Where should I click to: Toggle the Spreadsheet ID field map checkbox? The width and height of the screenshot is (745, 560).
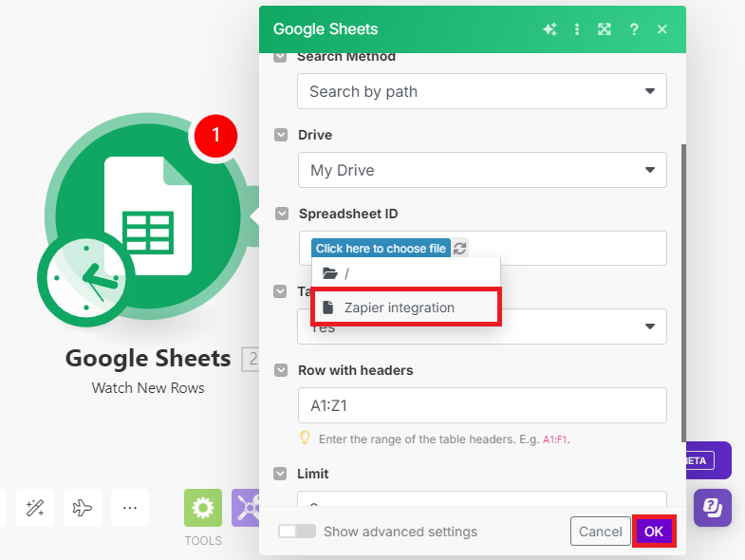tap(282, 214)
